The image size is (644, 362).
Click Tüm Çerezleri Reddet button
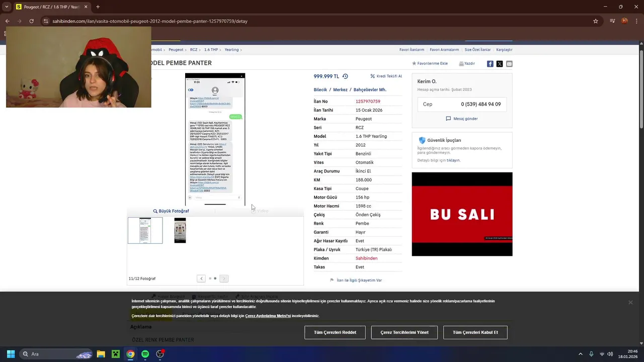point(335,332)
